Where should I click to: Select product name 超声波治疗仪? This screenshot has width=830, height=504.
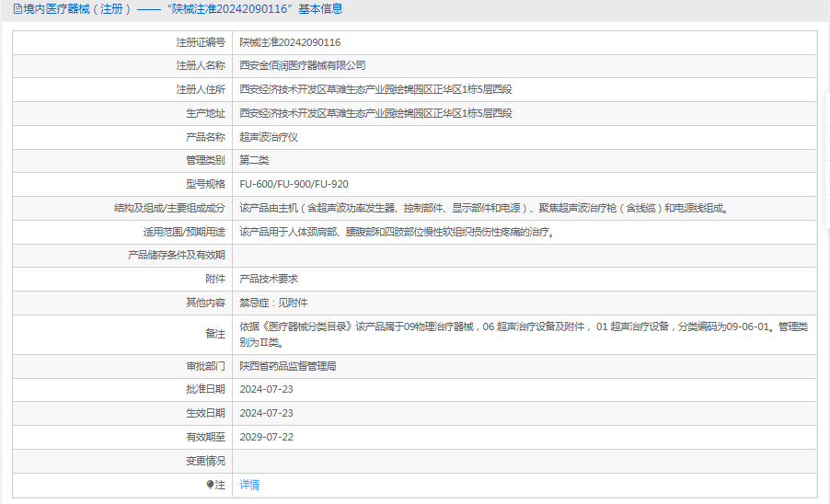click(269, 137)
